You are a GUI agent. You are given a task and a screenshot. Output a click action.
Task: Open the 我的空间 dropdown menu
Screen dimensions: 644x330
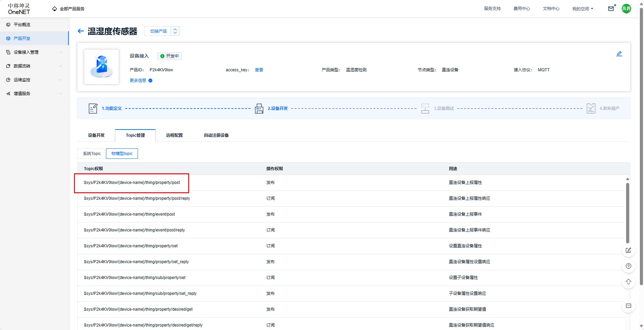click(582, 9)
